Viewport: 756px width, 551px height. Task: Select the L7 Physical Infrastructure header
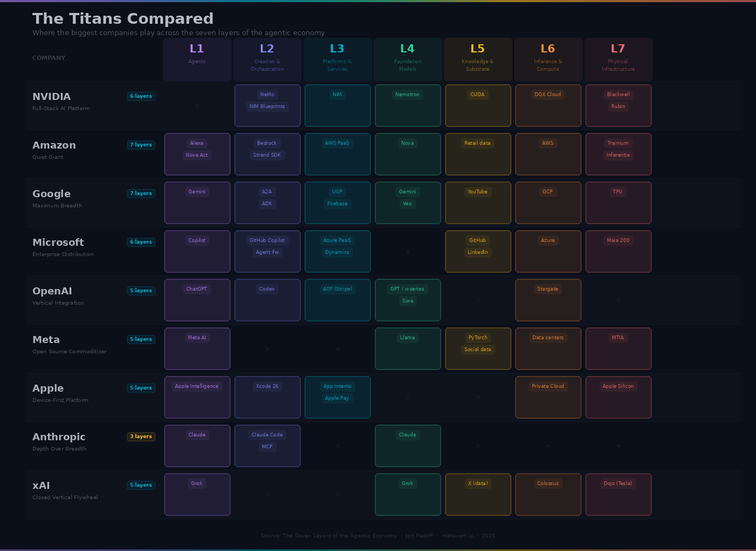618,59
